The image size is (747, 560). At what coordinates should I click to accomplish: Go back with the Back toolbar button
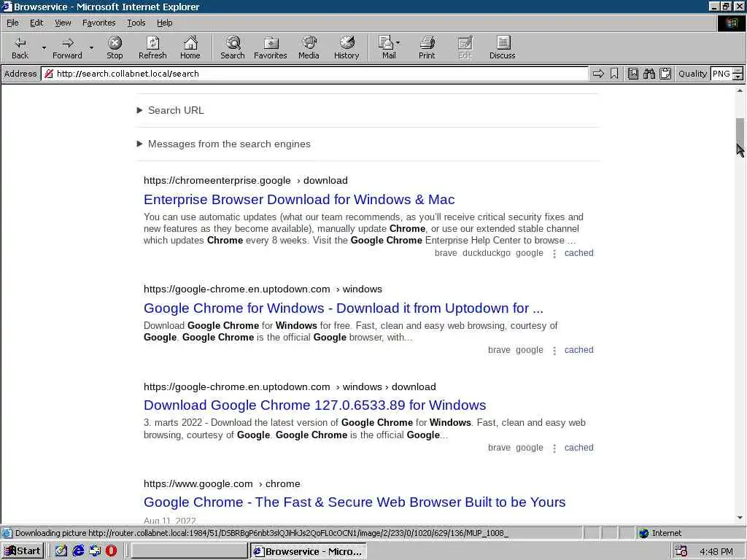(20, 47)
